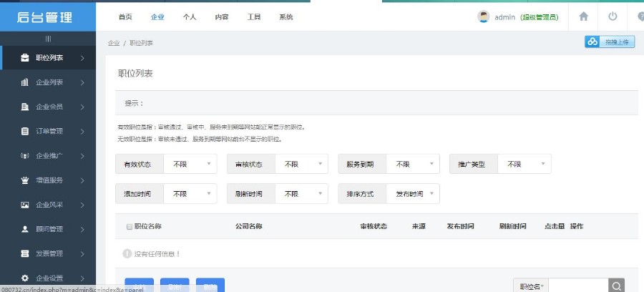
Task: Expand 订单管理 with its chevron arrow
Action: 82,132
